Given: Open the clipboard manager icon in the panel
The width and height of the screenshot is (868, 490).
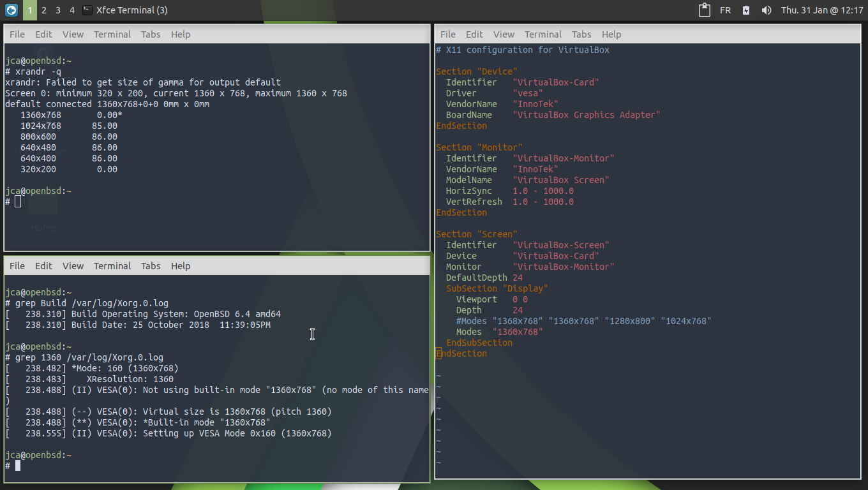Looking at the screenshot, I should [705, 10].
